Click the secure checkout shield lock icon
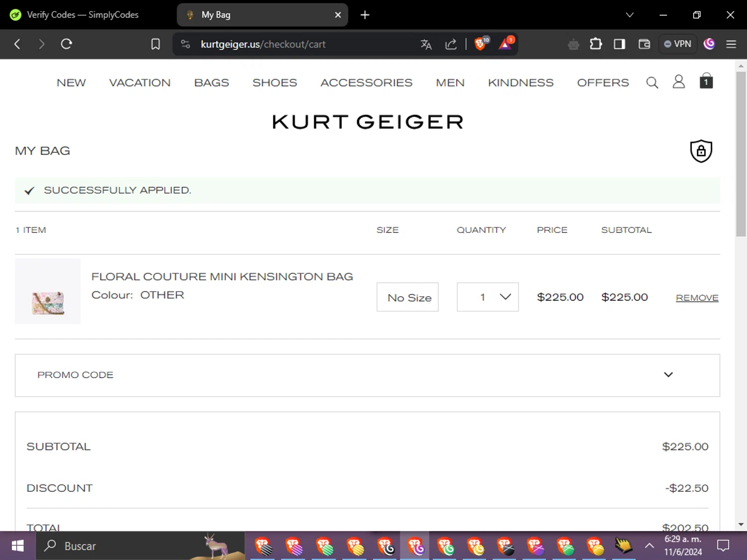The image size is (747, 560). [701, 151]
